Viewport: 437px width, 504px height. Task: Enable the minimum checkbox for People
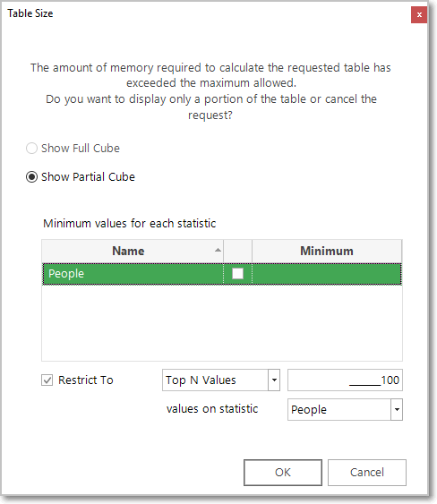tap(237, 274)
